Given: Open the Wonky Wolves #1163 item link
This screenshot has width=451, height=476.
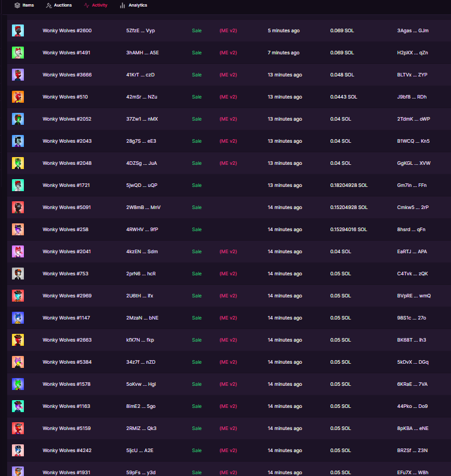Looking at the screenshot, I should [x=66, y=406].
